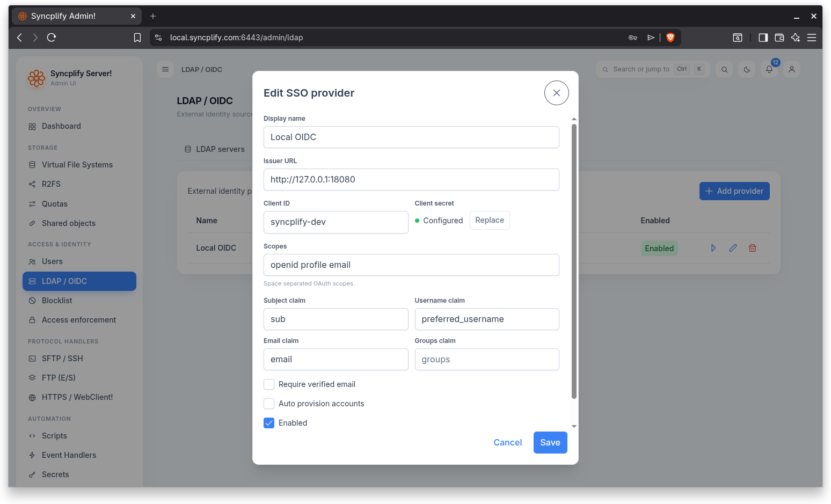The image size is (831, 504).
Task: Open Leo AI sparkle icon
Action: point(796,38)
